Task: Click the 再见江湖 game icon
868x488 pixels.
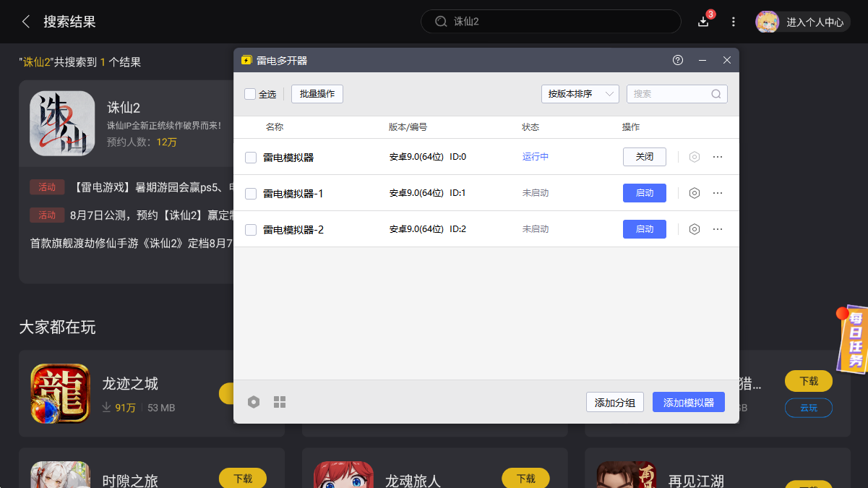Action: click(x=627, y=475)
